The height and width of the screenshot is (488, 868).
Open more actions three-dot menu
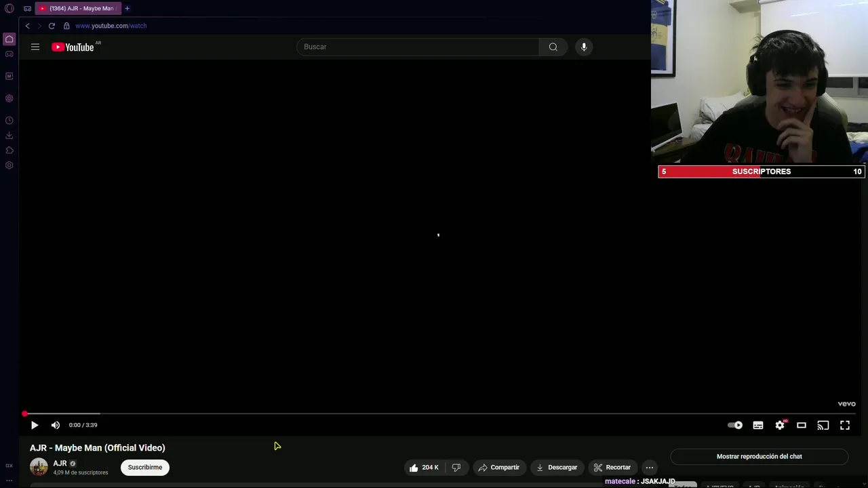click(x=650, y=467)
